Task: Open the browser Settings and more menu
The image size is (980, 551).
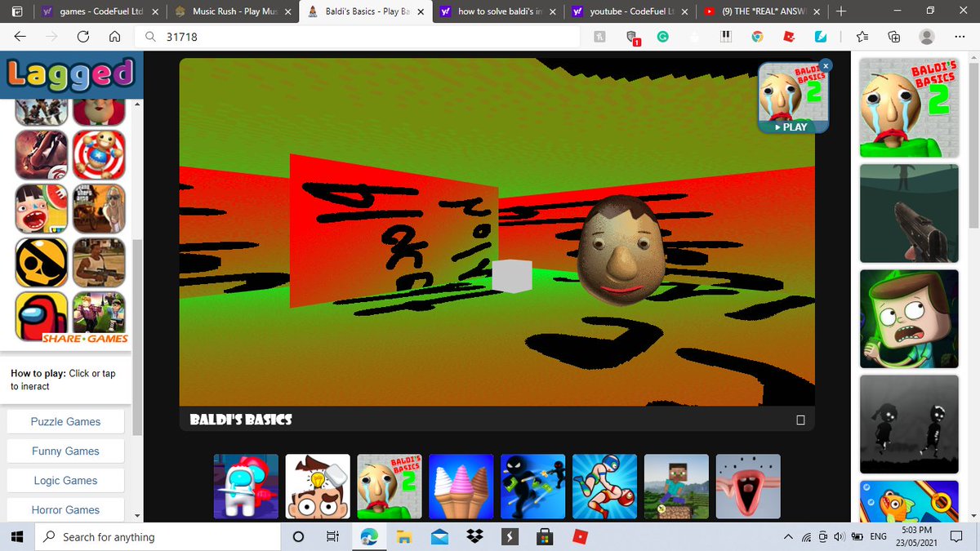Action: [x=960, y=37]
